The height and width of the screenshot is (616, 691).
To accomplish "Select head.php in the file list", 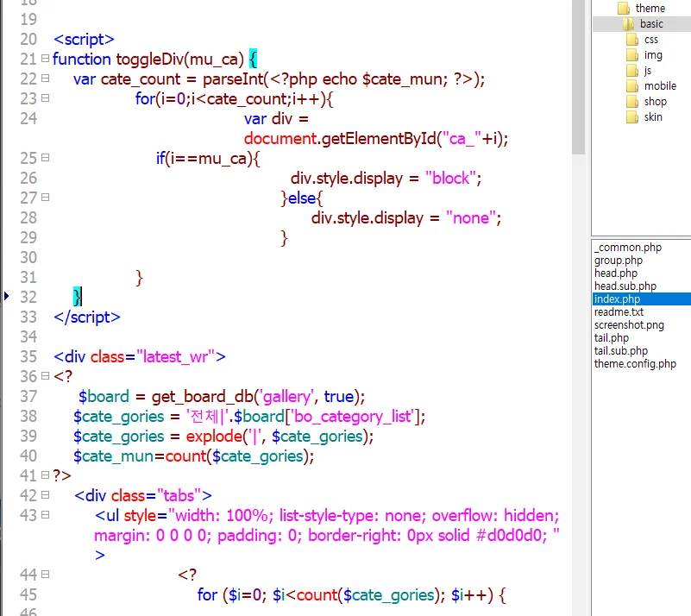I will (616, 273).
